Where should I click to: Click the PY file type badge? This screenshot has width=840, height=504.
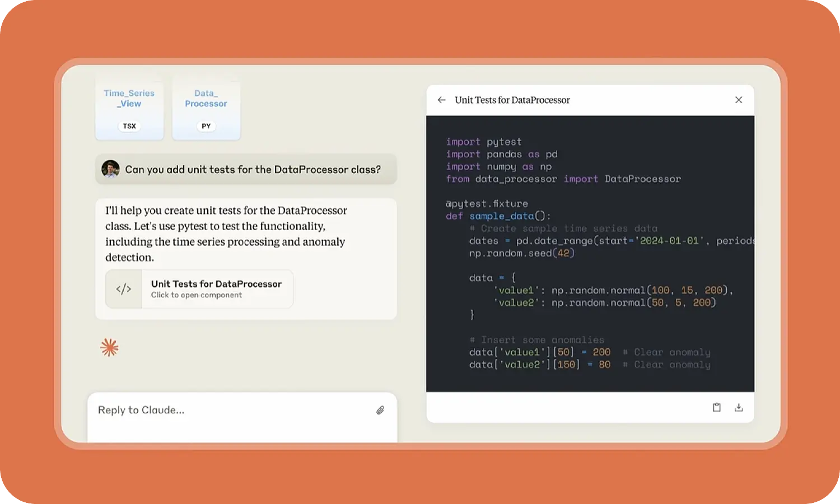pyautogui.click(x=206, y=126)
